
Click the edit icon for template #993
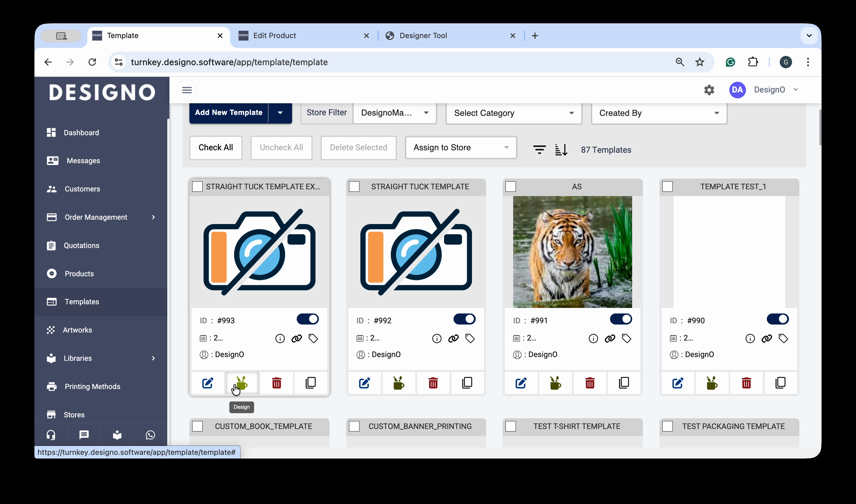tap(208, 383)
